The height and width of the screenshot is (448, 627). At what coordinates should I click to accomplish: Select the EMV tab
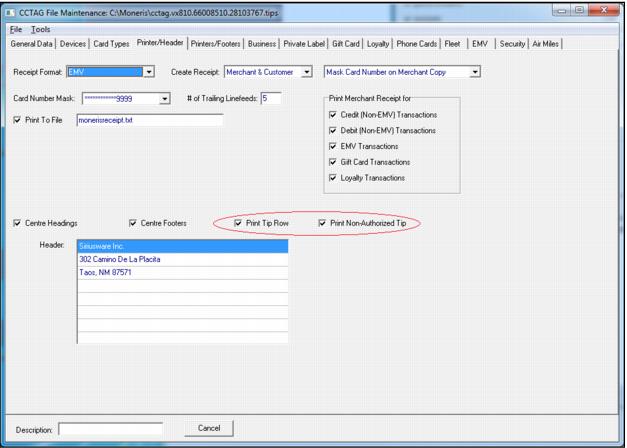pyautogui.click(x=479, y=44)
